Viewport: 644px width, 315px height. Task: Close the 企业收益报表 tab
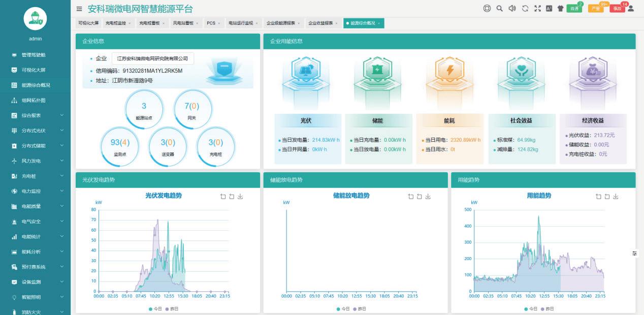click(x=336, y=23)
